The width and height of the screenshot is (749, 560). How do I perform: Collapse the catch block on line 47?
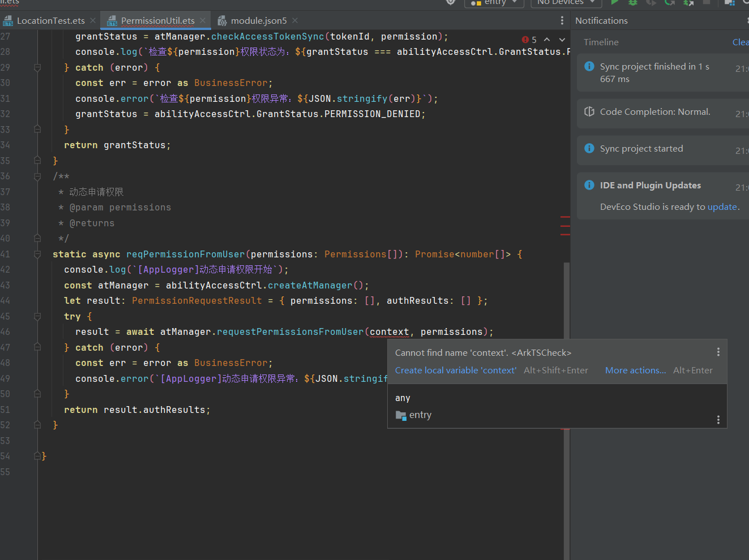pos(37,347)
